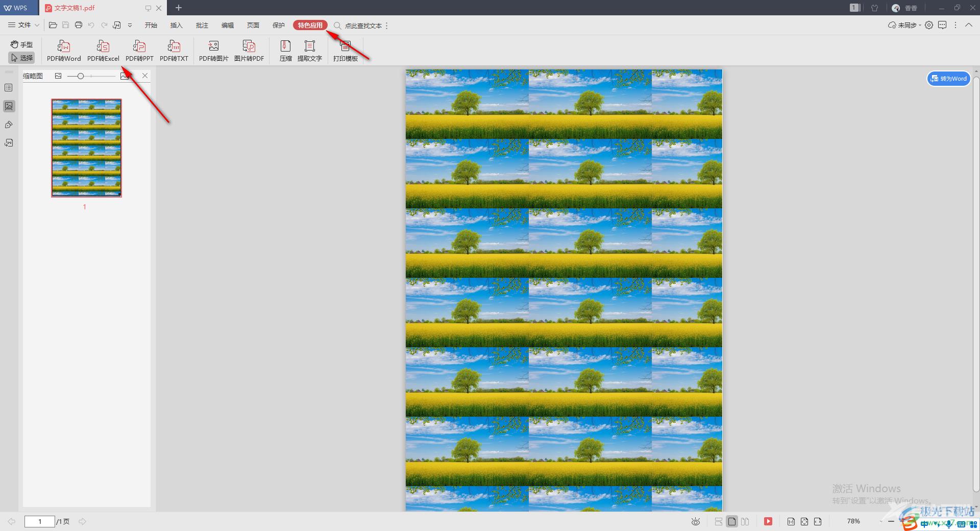Open the 文件 hamburger menu
This screenshot has width=980, height=531.
(x=19, y=25)
